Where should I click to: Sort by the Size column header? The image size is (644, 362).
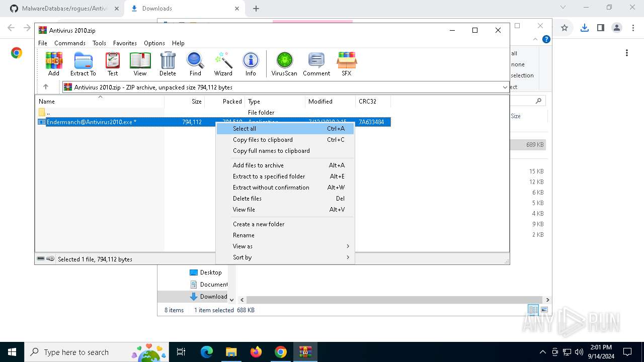pyautogui.click(x=185, y=101)
